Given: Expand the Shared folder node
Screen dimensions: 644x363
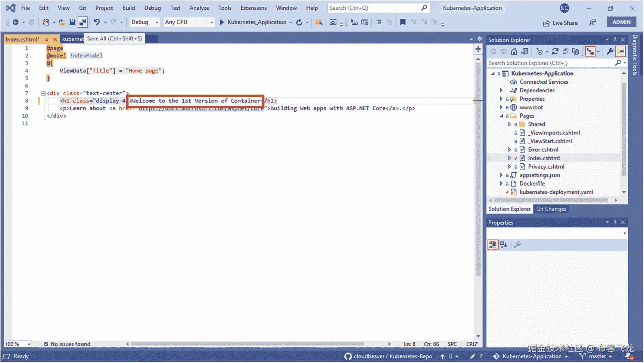Looking at the screenshot, I should pyautogui.click(x=509, y=124).
